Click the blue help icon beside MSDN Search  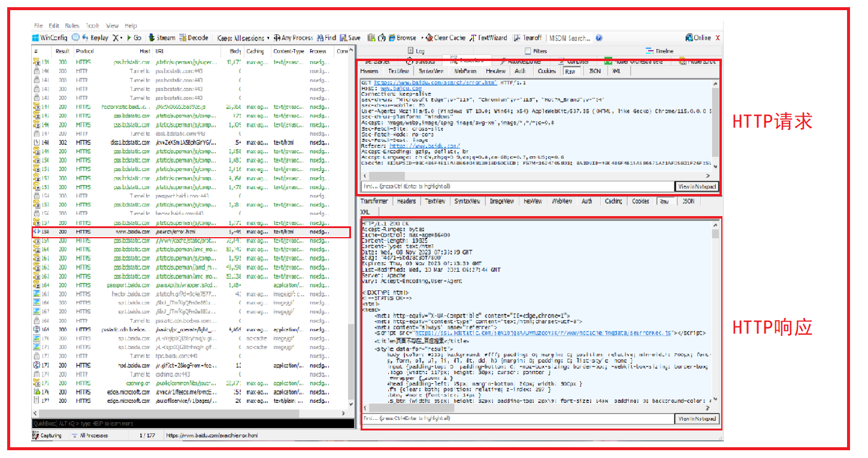599,38
